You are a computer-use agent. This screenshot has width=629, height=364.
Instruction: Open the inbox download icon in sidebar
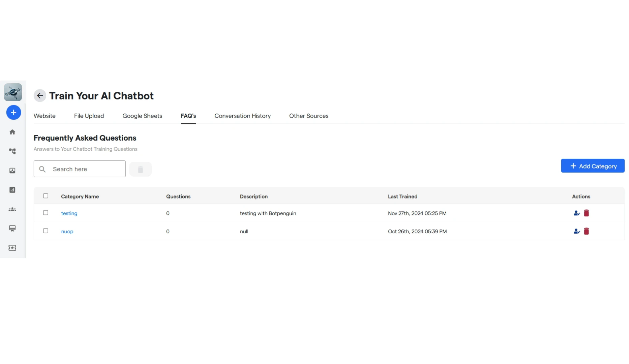[x=12, y=171]
